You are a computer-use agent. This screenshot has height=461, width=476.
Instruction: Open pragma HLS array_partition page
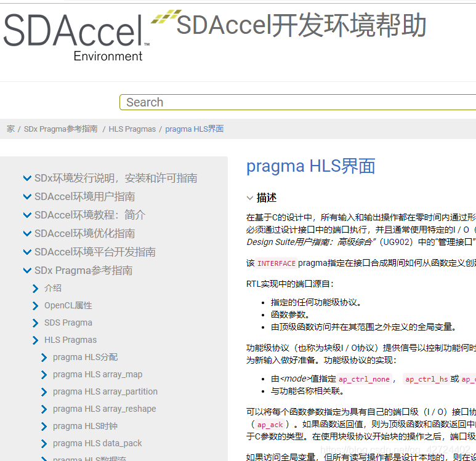[x=105, y=391]
